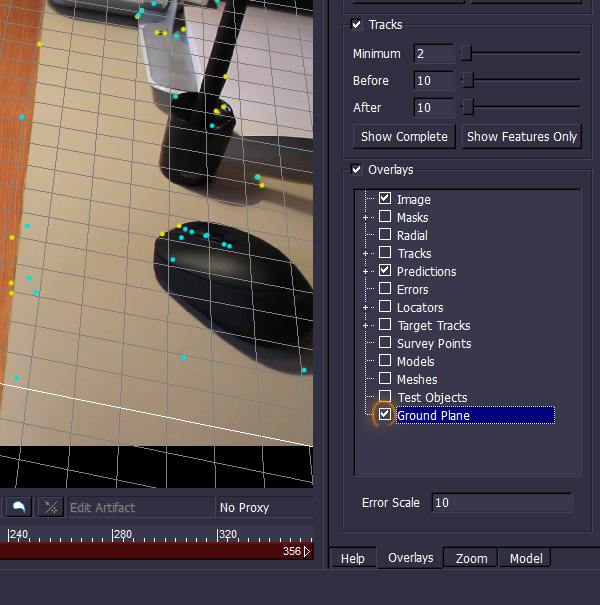Click the Before frames slider handle
600x605 pixels.
click(x=468, y=80)
